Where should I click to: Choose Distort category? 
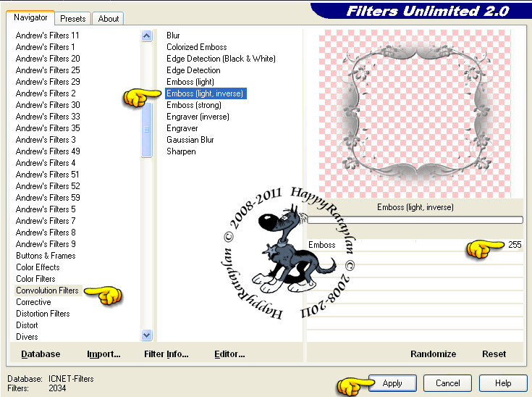pyautogui.click(x=27, y=325)
